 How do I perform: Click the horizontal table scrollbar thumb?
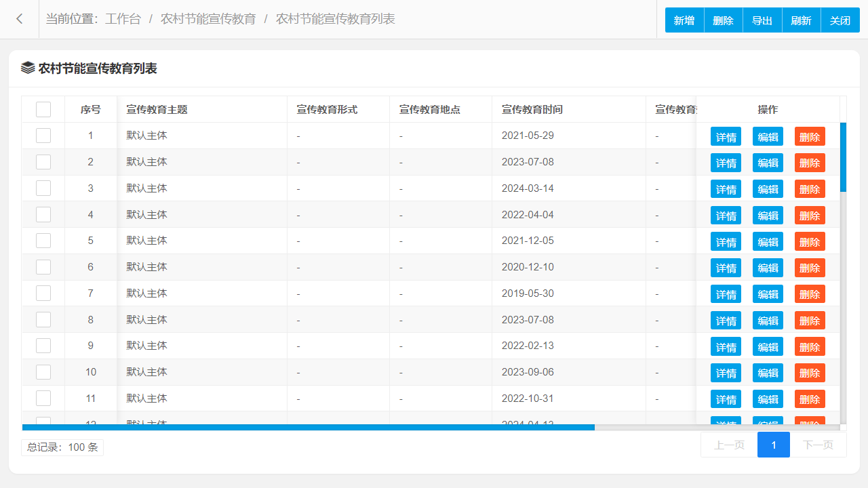click(x=309, y=427)
